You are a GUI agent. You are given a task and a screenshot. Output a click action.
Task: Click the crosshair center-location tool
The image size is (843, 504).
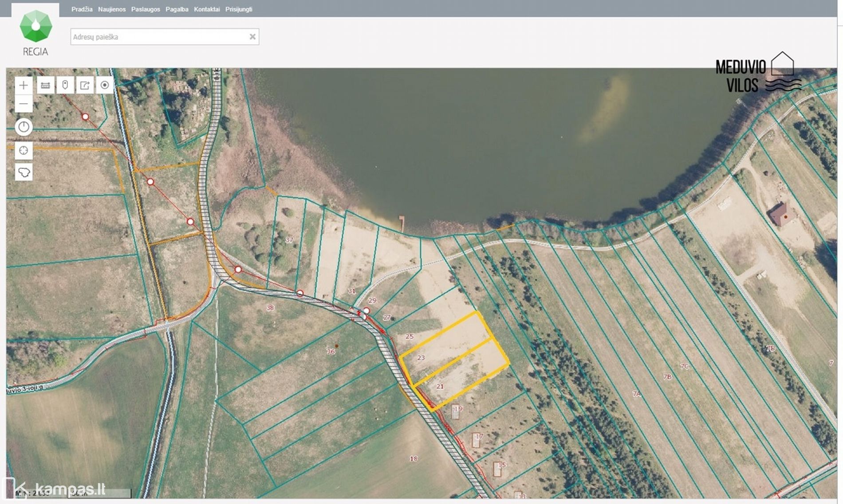click(24, 151)
